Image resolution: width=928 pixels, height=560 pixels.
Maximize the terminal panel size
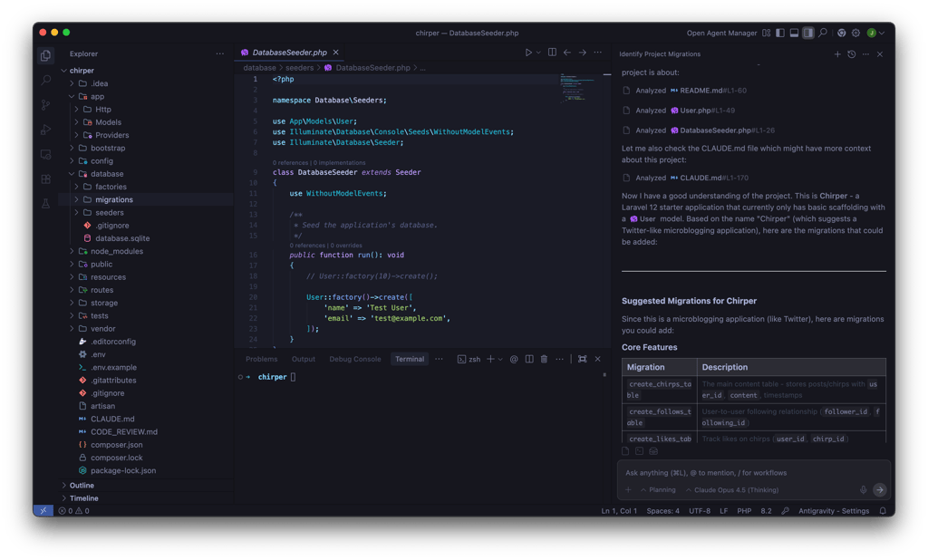(x=583, y=360)
